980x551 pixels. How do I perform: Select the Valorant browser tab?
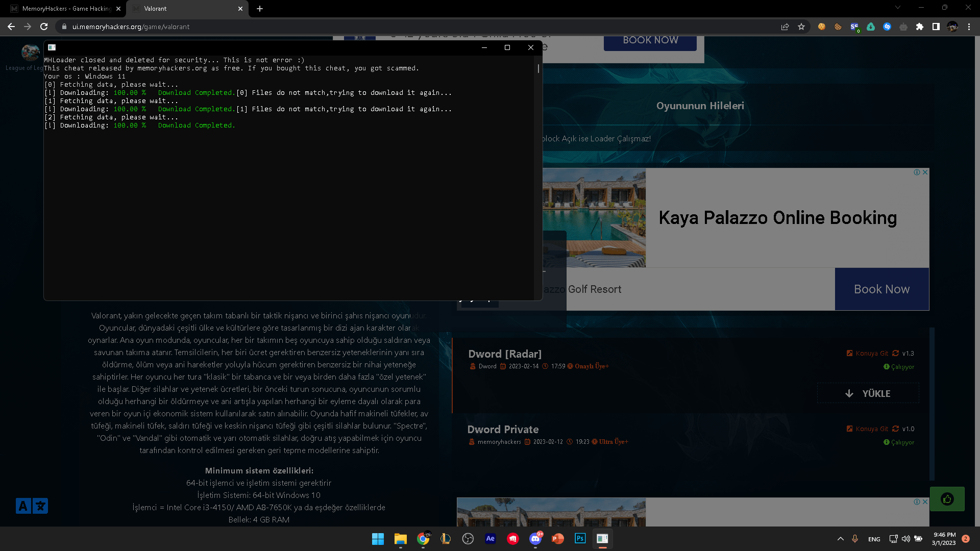point(187,9)
